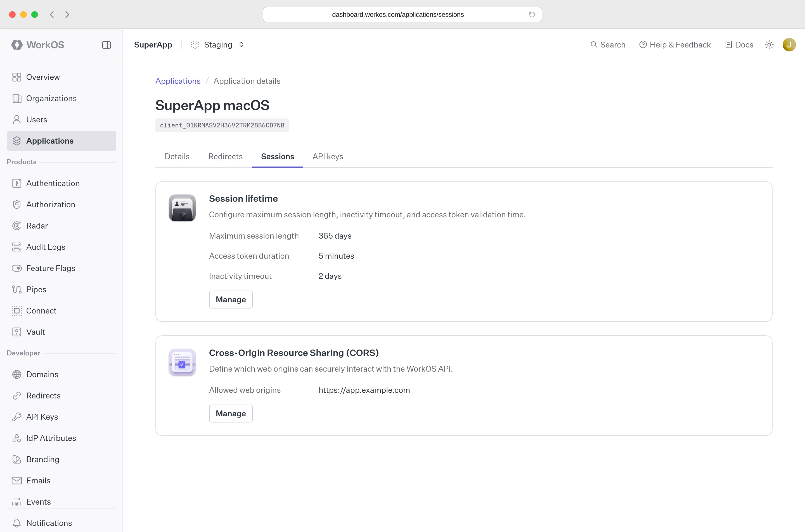Image resolution: width=805 pixels, height=532 pixels.
Task: Click the Connect icon in sidebar
Action: [16, 311]
